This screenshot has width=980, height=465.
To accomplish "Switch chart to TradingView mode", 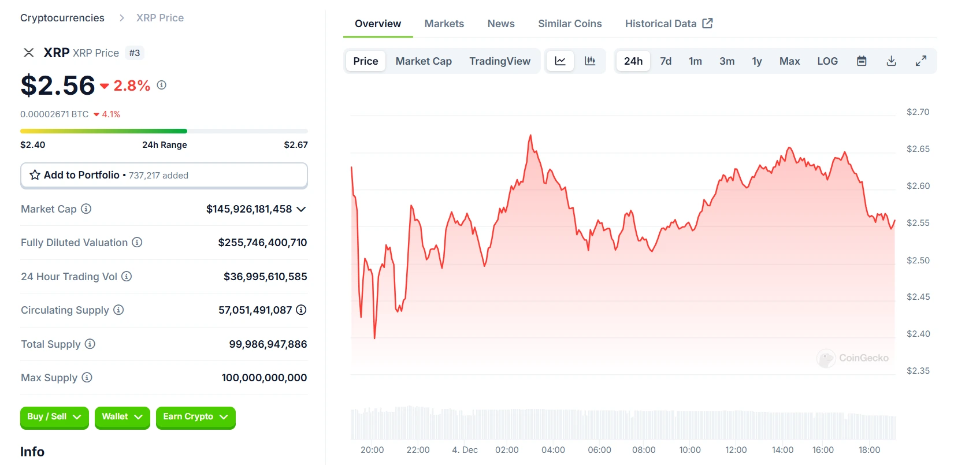I will tap(500, 61).
